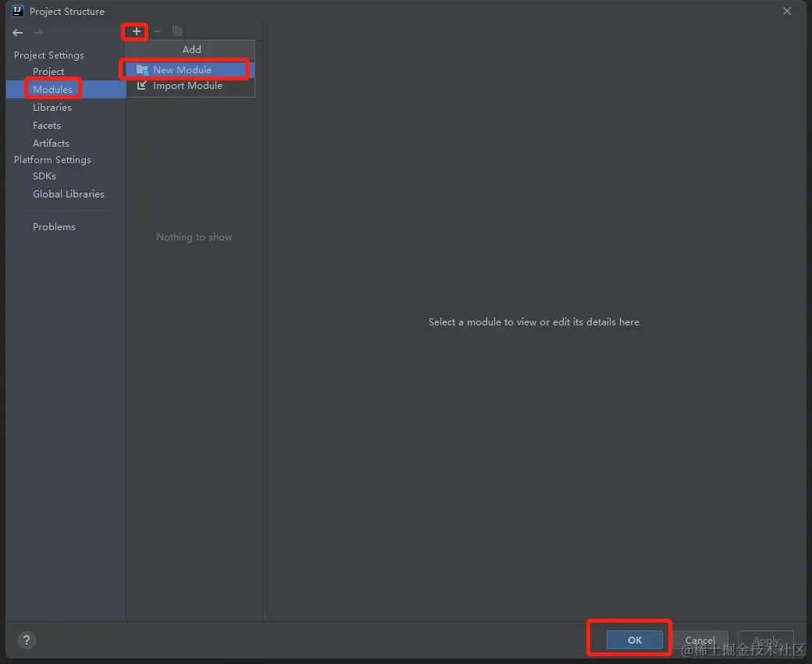This screenshot has height=664, width=812.
Task: Click the Cancel button
Action: click(x=700, y=640)
